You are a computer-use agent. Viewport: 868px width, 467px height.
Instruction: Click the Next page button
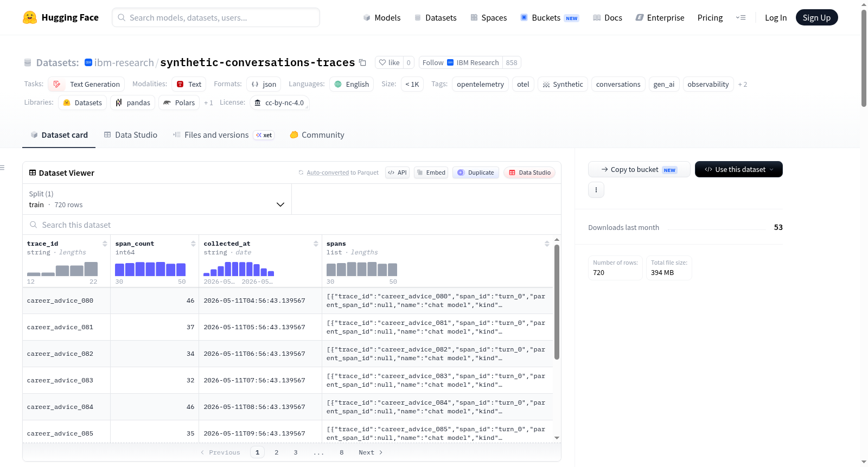pyautogui.click(x=371, y=452)
